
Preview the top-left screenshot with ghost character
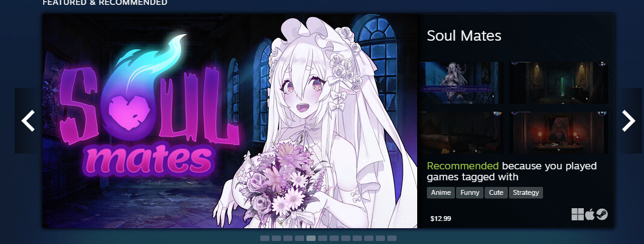[461, 83]
